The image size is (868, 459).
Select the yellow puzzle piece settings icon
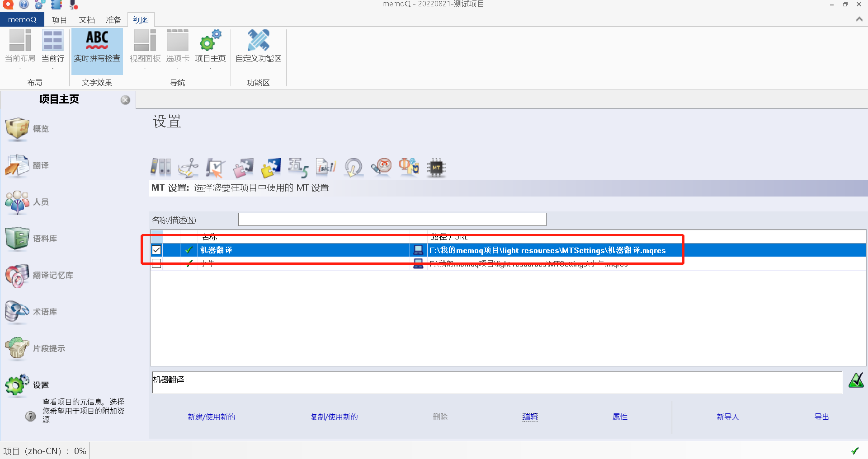pyautogui.click(x=271, y=168)
